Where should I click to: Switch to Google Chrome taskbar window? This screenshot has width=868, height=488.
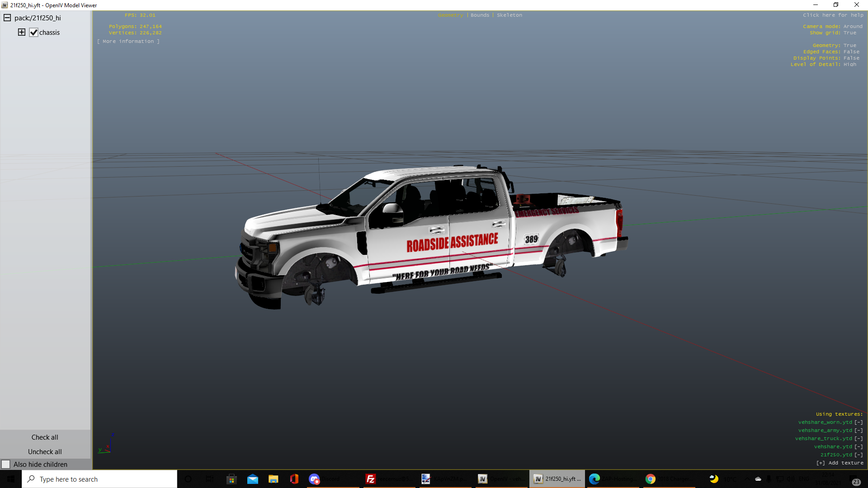pos(651,479)
